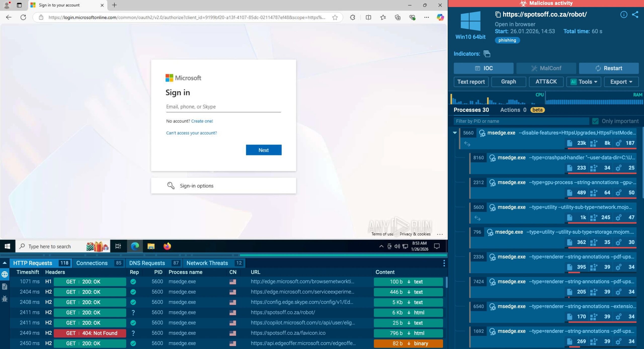Open File Explorer from the taskbar

151,246
